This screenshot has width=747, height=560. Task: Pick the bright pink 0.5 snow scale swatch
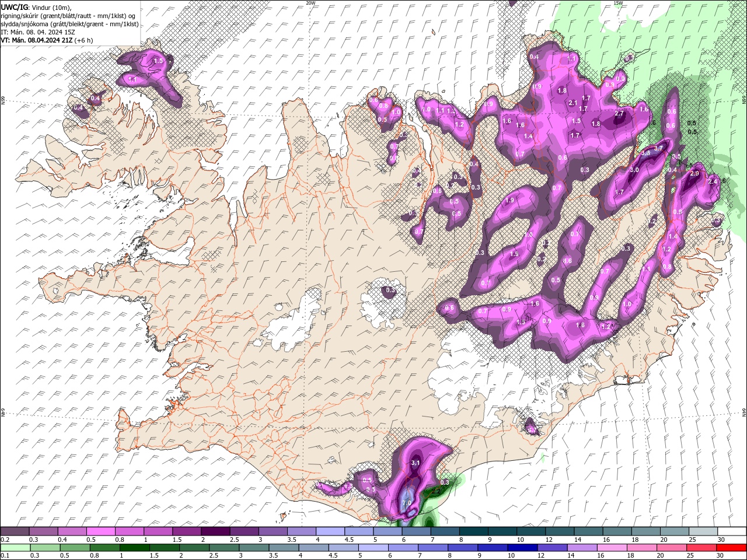coord(101,531)
